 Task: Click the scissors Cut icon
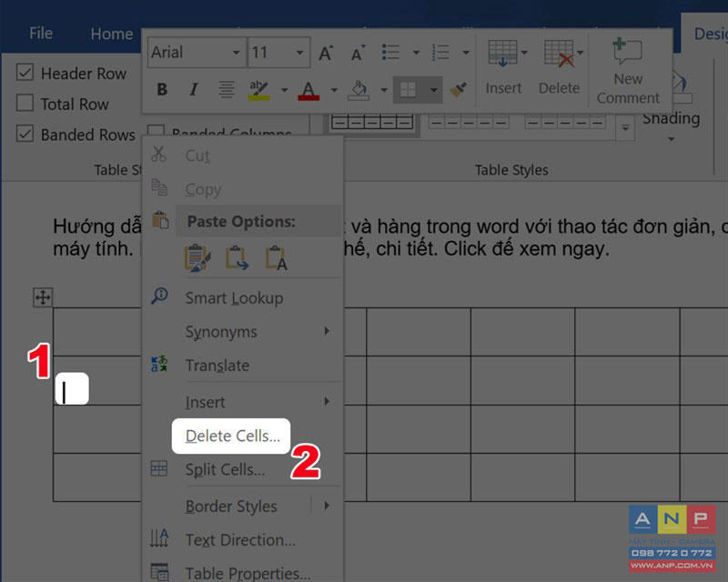(158, 154)
